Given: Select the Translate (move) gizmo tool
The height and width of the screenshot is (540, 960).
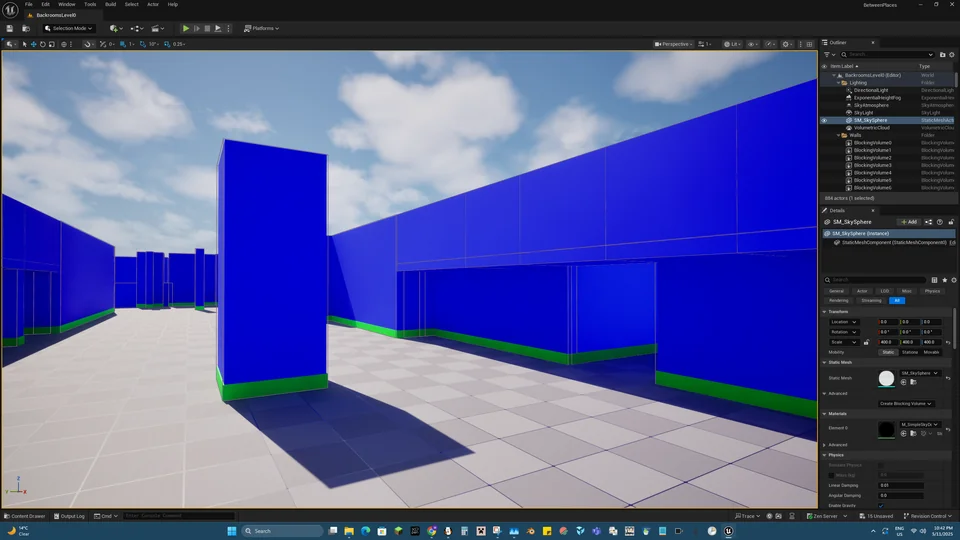Looking at the screenshot, I should 34,44.
